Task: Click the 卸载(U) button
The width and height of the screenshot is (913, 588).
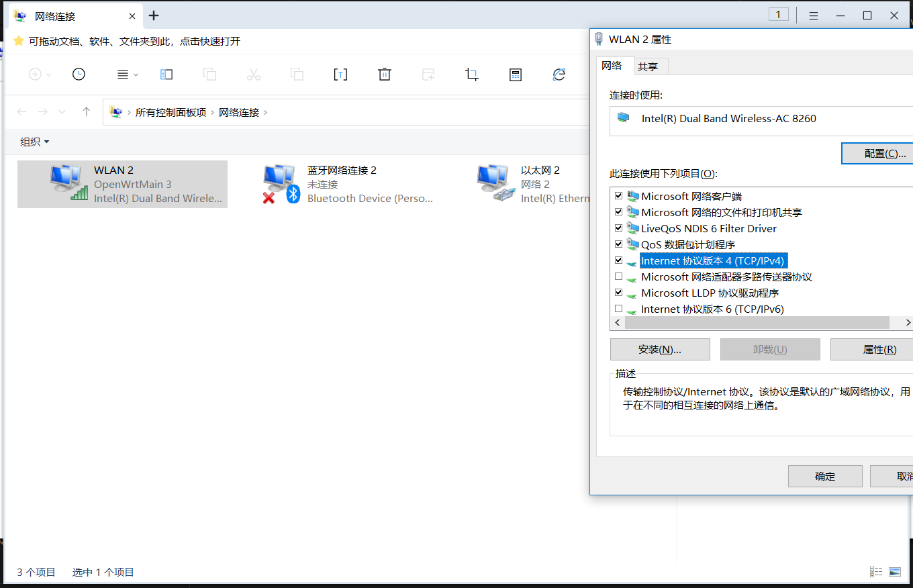Action: click(x=770, y=349)
